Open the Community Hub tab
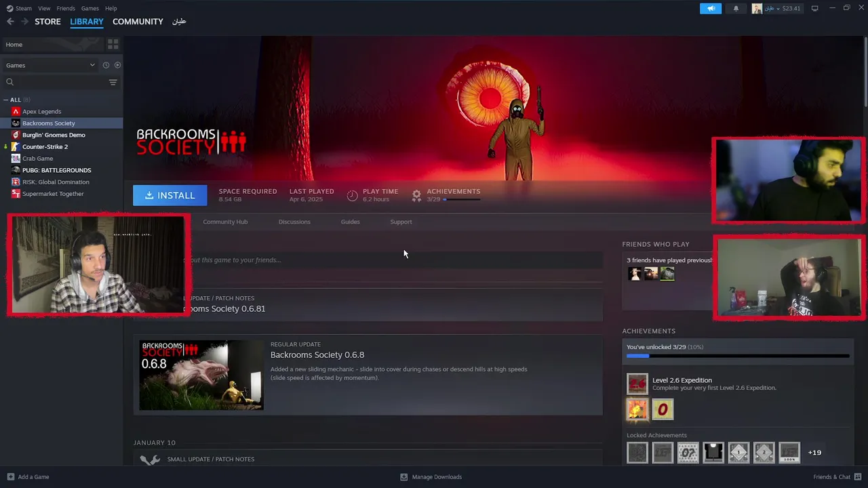Image resolution: width=868 pixels, height=488 pixels. tap(225, 222)
